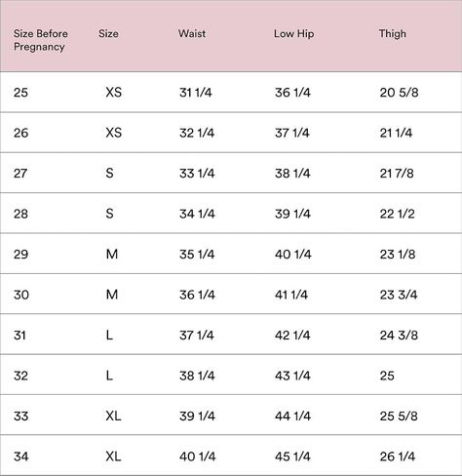This screenshot has height=476, width=462.
Task: Select the thigh value 24 3/8
Action: click(399, 336)
